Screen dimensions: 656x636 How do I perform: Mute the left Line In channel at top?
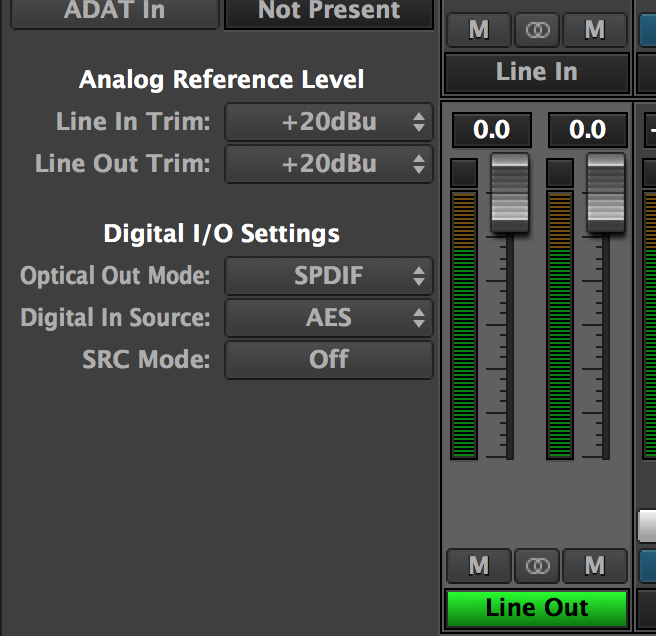[479, 30]
